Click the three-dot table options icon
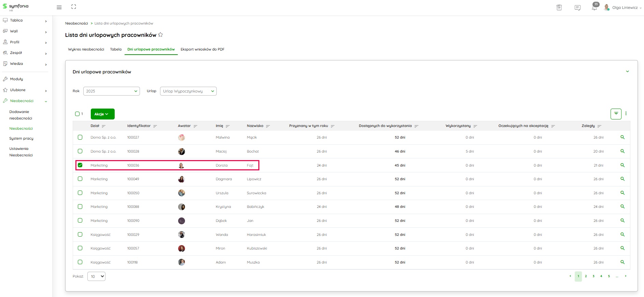 pyautogui.click(x=626, y=114)
